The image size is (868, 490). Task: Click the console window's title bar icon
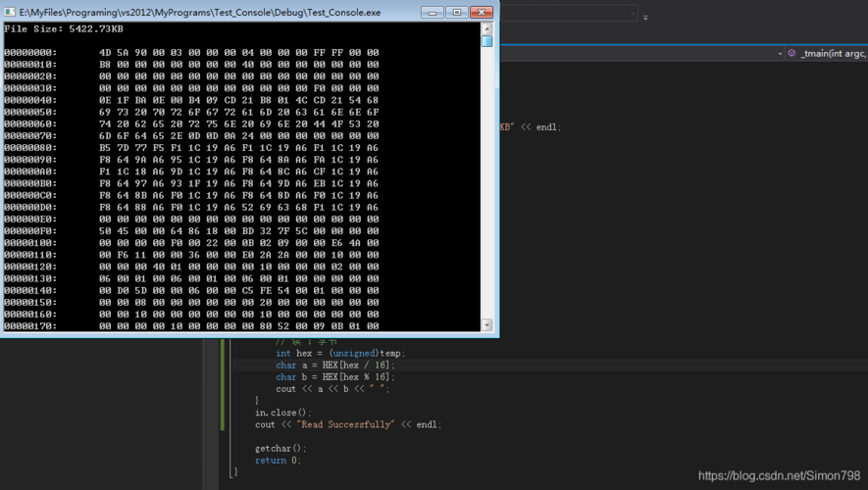(10, 12)
